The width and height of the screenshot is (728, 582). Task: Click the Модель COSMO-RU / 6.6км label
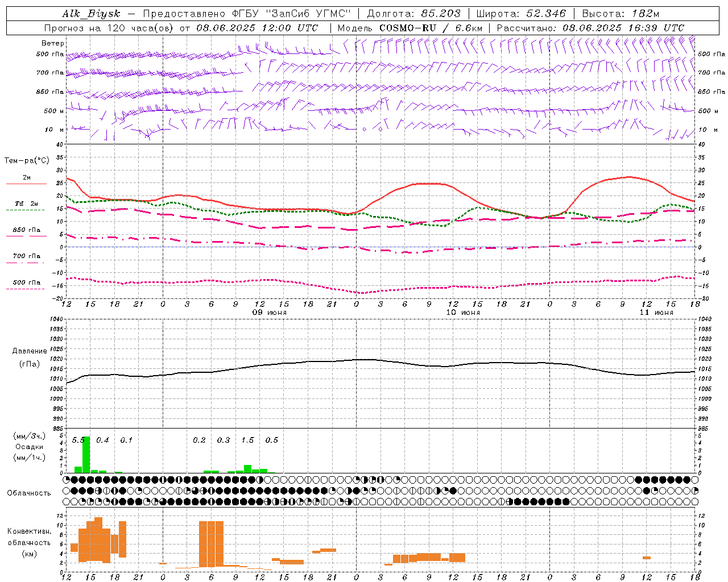point(409,28)
